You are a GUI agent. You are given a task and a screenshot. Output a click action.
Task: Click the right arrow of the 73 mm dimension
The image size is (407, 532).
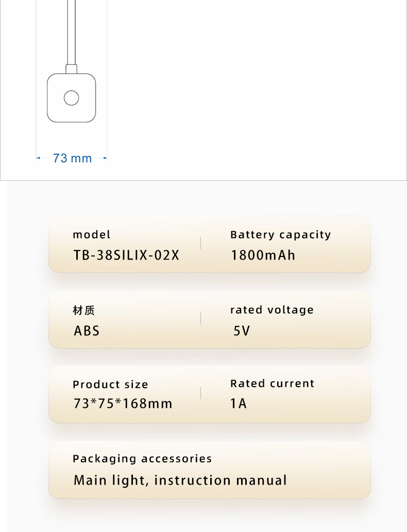(105, 158)
